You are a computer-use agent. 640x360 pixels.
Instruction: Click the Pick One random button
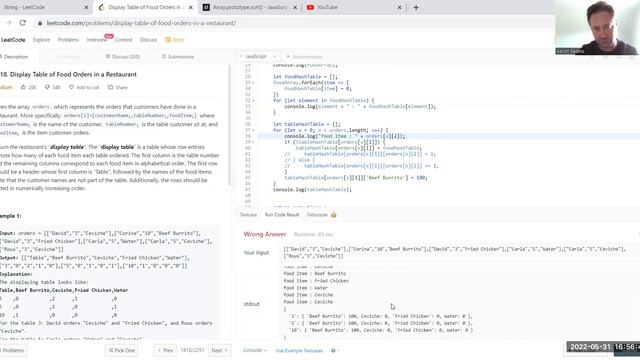pos(121,351)
